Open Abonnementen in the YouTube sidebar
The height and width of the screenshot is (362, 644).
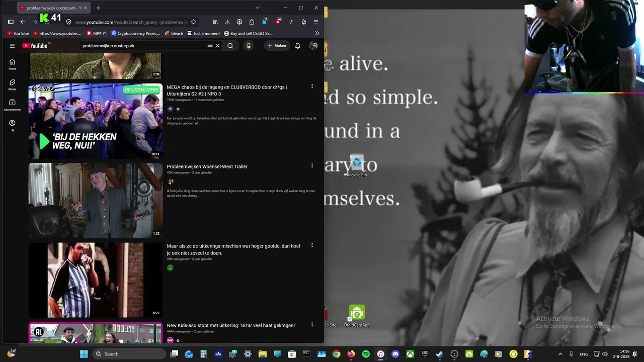coord(12,105)
